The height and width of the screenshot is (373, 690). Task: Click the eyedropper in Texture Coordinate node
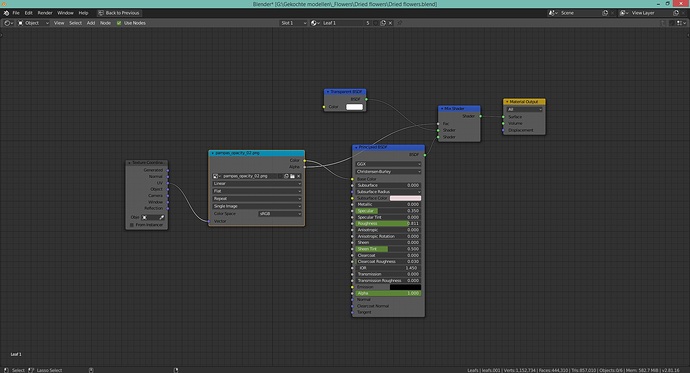click(161, 217)
